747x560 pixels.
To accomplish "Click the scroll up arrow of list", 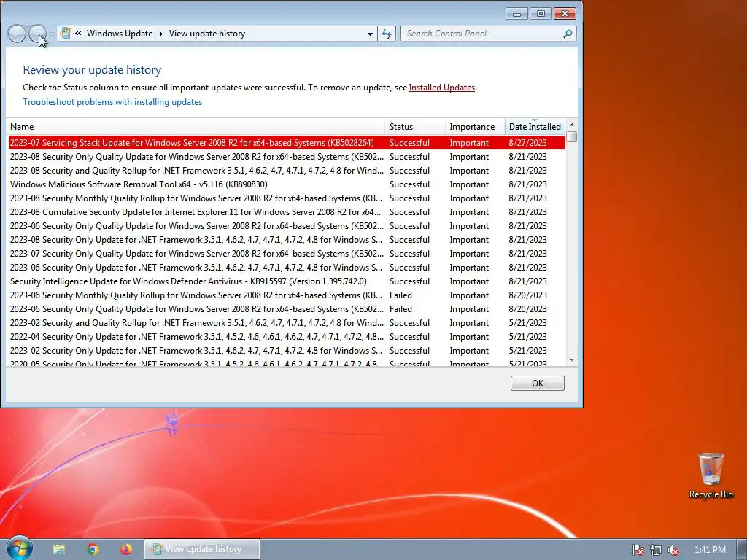I will click(x=572, y=125).
